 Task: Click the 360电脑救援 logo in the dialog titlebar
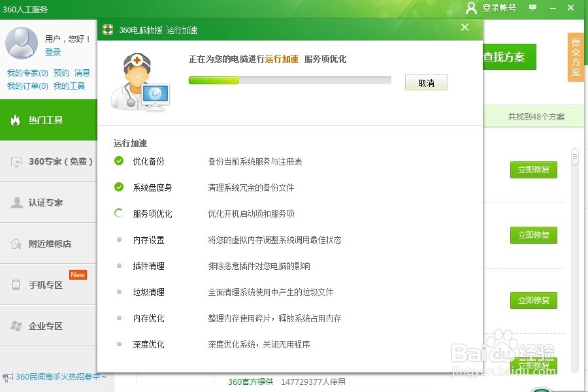point(107,29)
